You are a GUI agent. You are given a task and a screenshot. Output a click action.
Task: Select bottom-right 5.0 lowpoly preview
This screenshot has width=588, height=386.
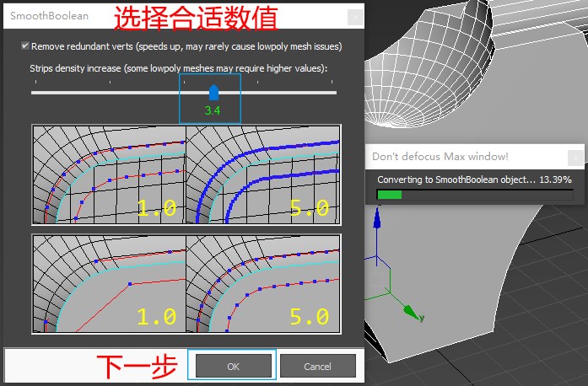[x=262, y=283]
